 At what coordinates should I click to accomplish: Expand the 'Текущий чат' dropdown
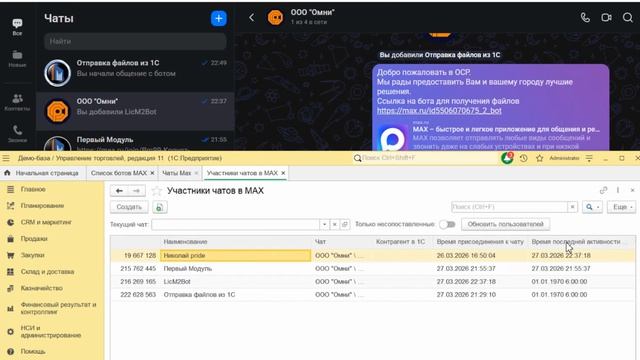coord(324,224)
